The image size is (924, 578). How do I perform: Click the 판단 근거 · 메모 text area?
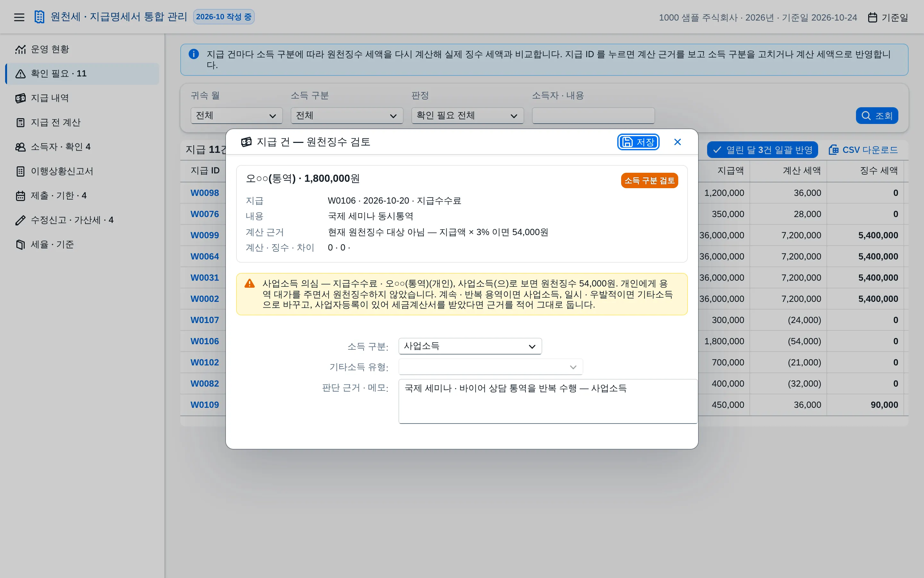coord(548,401)
